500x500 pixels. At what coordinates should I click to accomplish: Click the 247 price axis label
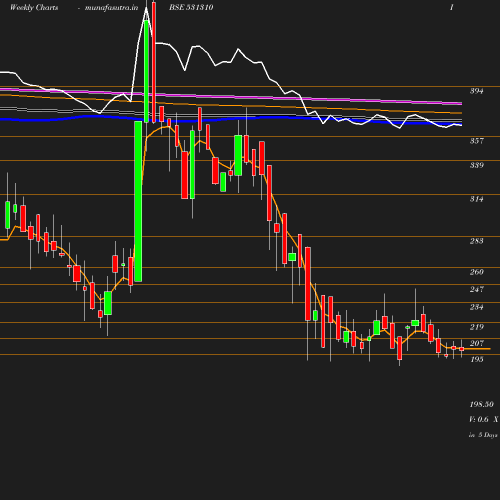click(476, 289)
